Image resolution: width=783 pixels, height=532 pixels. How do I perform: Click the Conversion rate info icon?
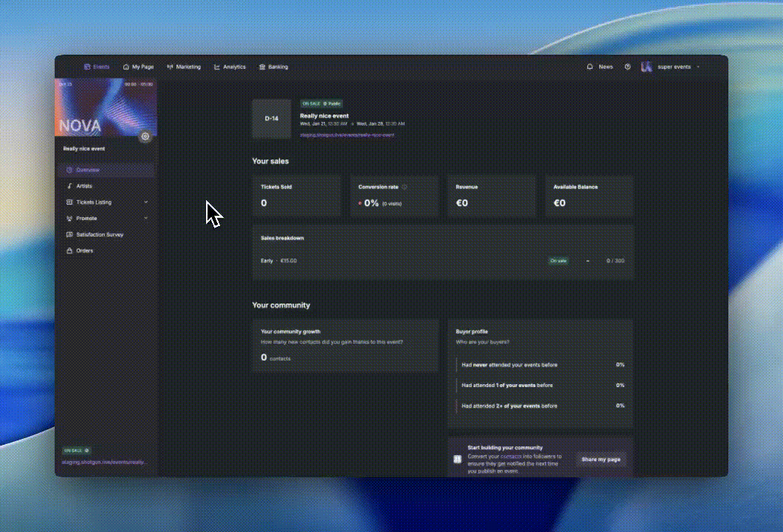[x=405, y=187]
